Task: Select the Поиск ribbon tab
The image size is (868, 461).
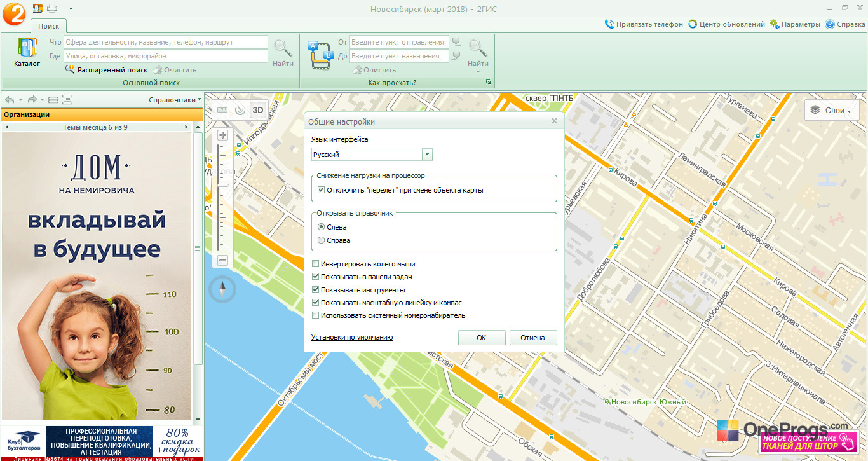Action: (48, 26)
